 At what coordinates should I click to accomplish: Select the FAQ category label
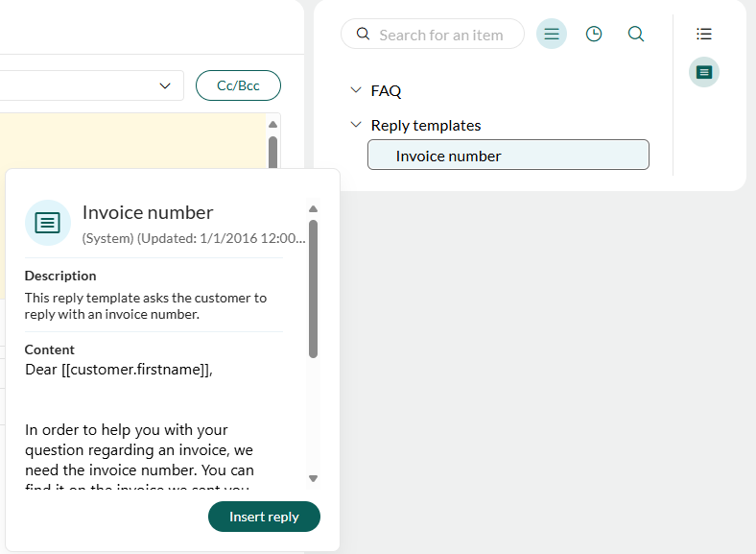click(x=387, y=91)
